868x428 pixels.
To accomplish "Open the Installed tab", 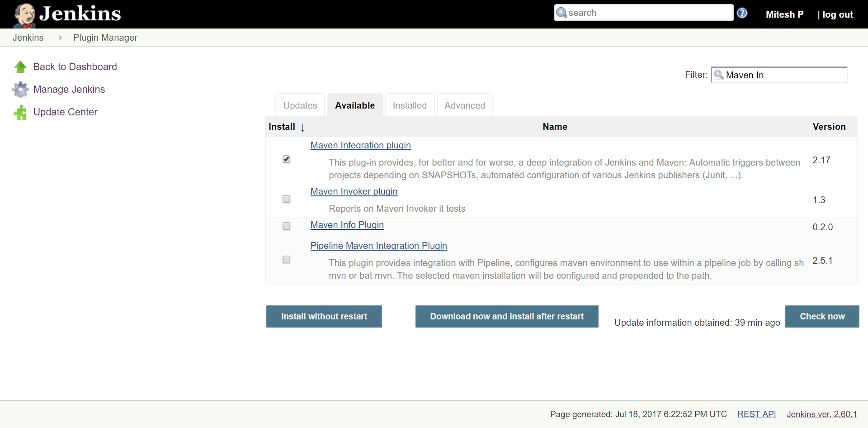I will 410,105.
